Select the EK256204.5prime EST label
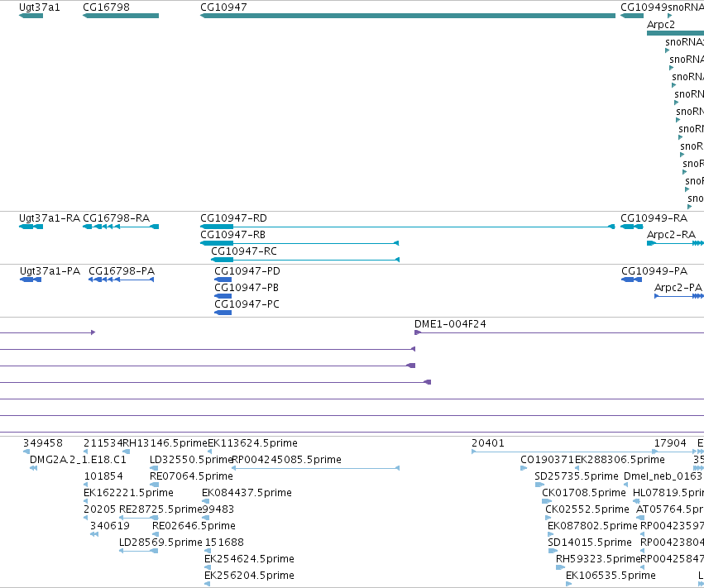Screen dimensions: 704x588 (x=249, y=576)
